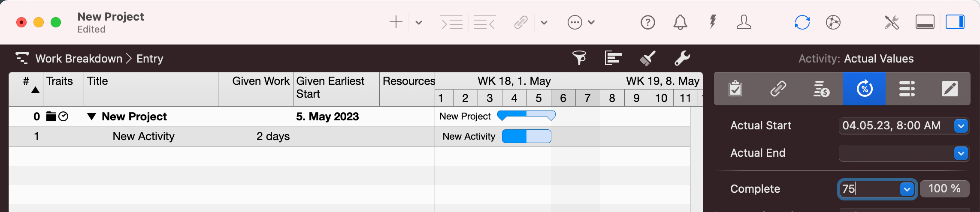This screenshot has height=212, width=980.
Task: Click the paintbrush clean-up icon
Action: click(x=647, y=58)
